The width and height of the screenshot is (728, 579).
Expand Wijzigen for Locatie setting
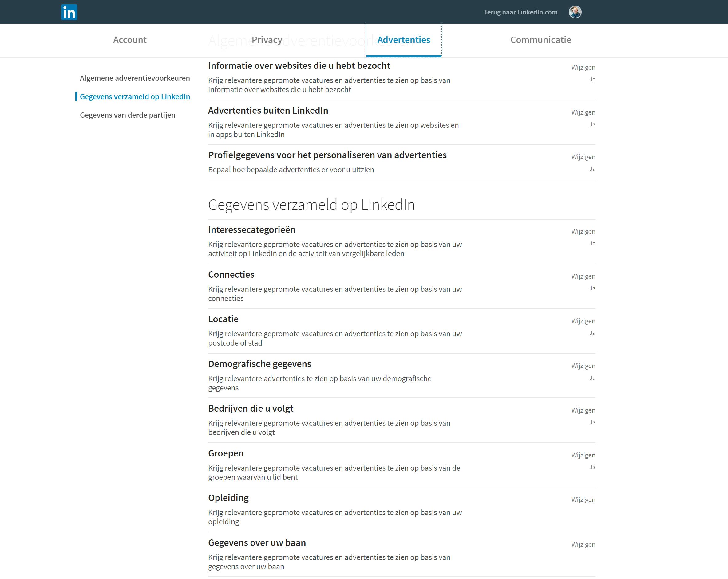(583, 321)
